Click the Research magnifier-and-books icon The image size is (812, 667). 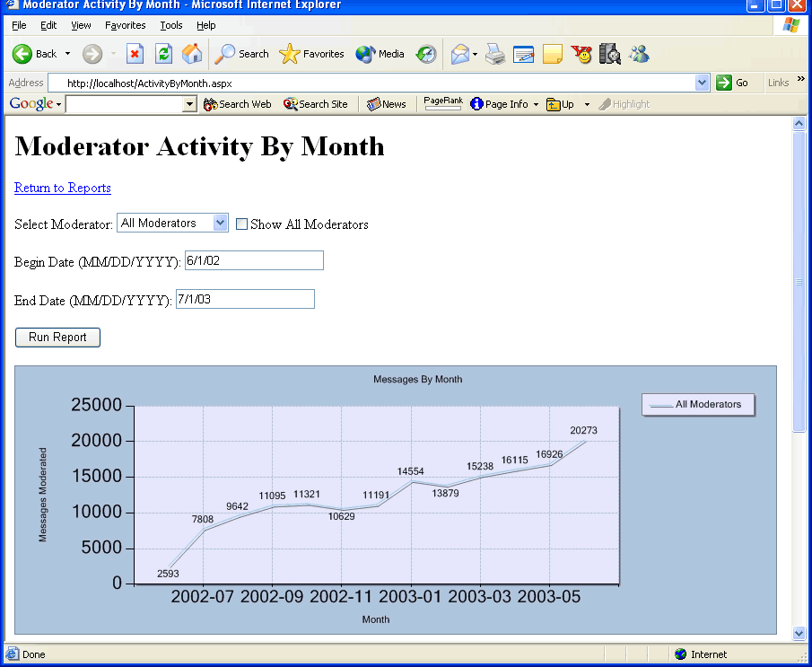[609, 54]
